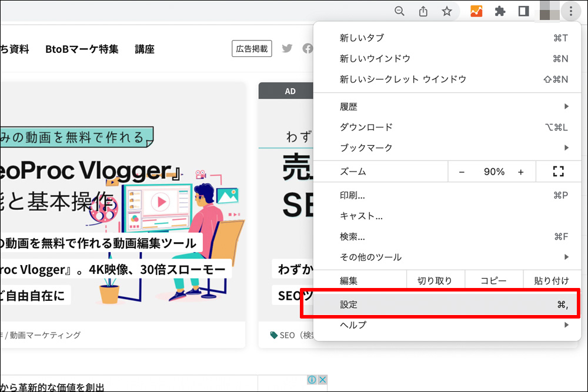Close the ad using the X icon
Viewport: 588px width, 392px height.
coord(322,380)
